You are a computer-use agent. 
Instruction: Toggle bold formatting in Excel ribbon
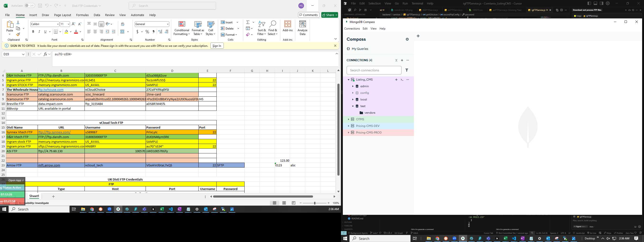click(33, 32)
